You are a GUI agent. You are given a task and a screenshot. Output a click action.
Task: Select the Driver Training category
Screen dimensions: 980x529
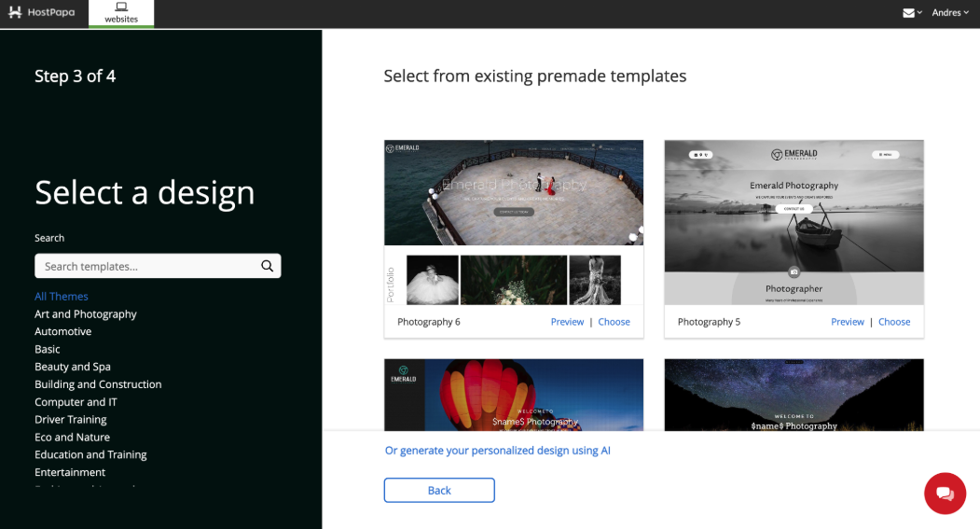click(71, 420)
